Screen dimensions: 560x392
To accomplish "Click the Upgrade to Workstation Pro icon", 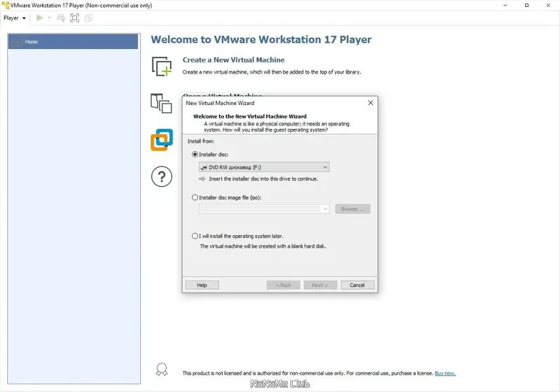I will click(162, 140).
